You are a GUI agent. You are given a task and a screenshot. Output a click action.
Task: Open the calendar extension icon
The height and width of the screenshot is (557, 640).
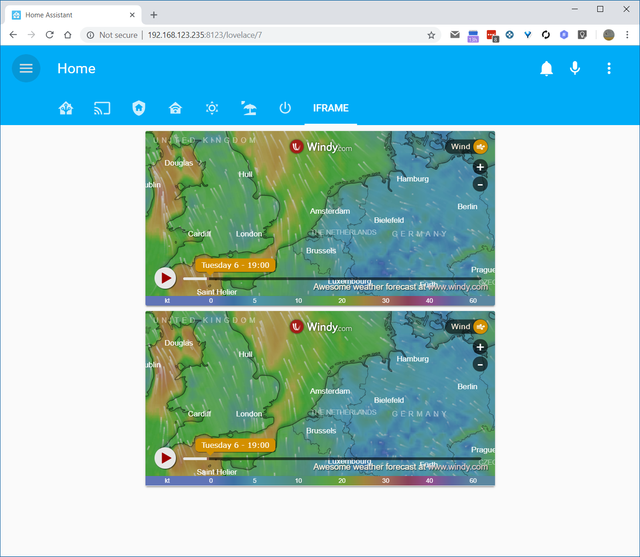473,36
